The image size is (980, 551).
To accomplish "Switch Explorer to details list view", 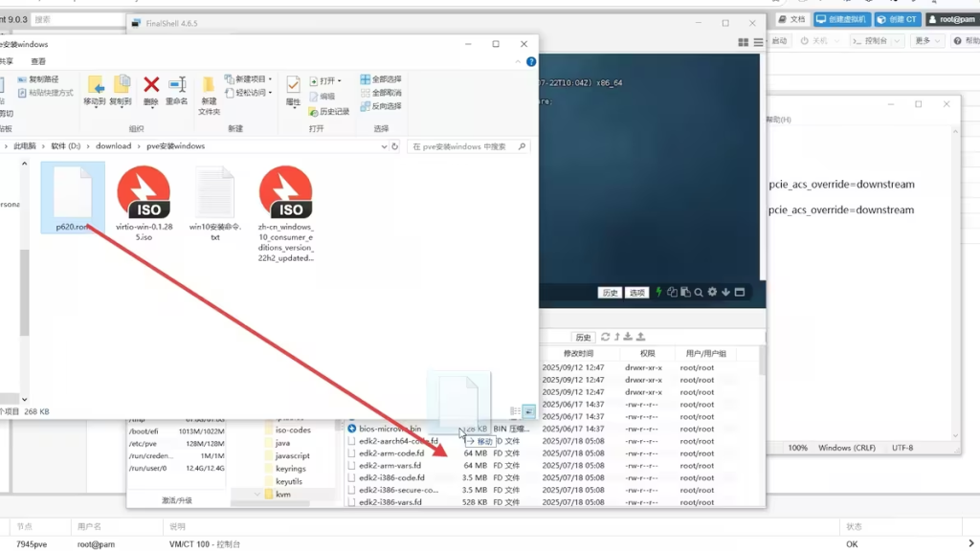I will (x=516, y=411).
